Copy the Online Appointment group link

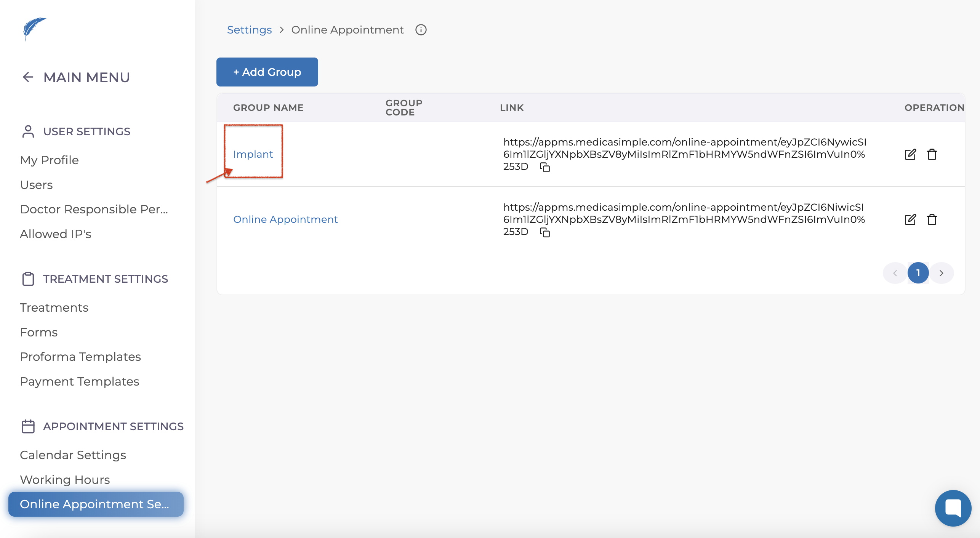(x=545, y=232)
